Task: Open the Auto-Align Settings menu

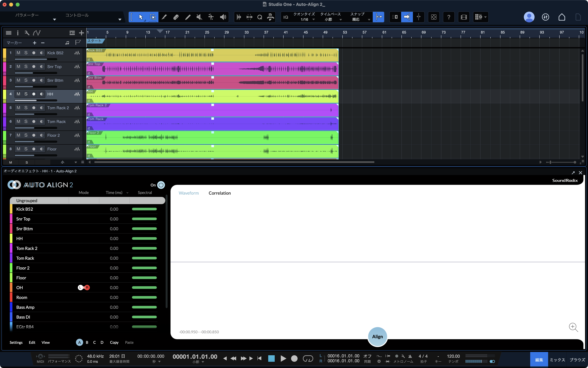Action: (16, 342)
